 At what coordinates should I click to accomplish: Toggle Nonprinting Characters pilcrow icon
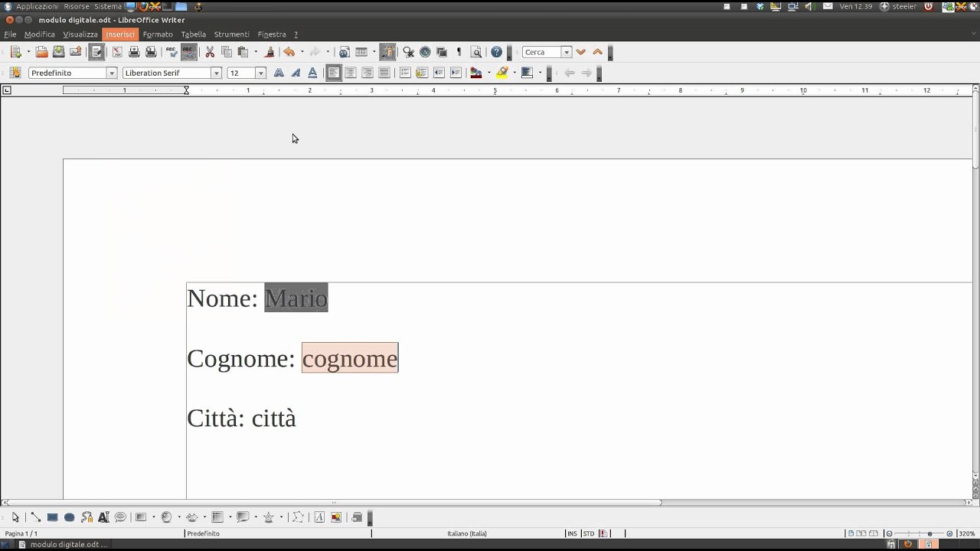tap(459, 52)
